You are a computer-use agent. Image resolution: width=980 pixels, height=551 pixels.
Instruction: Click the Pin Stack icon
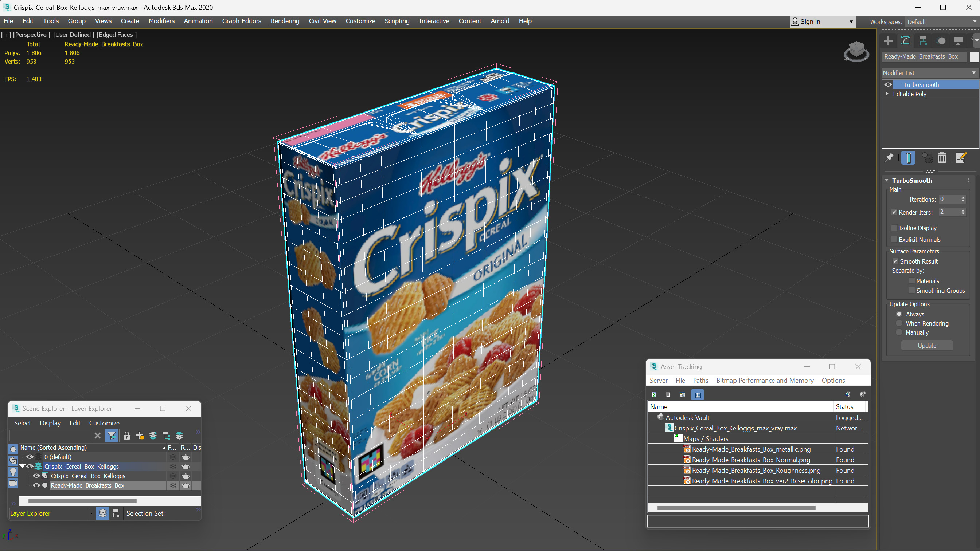889,157
